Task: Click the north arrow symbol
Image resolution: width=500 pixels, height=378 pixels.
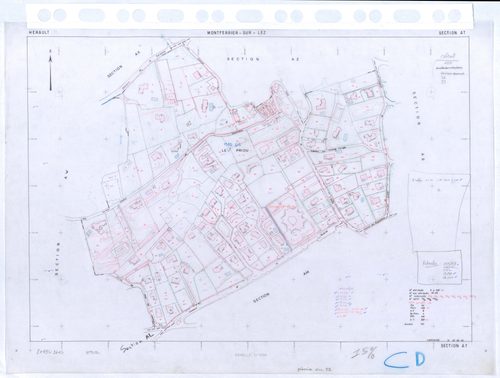Action: [51, 70]
